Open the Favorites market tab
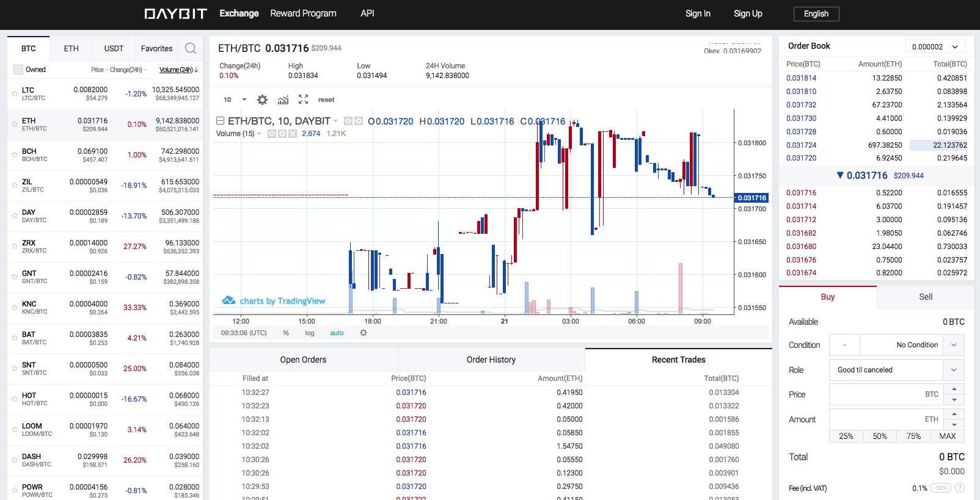This screenshot has height=500, width=980. coord(157,48)
